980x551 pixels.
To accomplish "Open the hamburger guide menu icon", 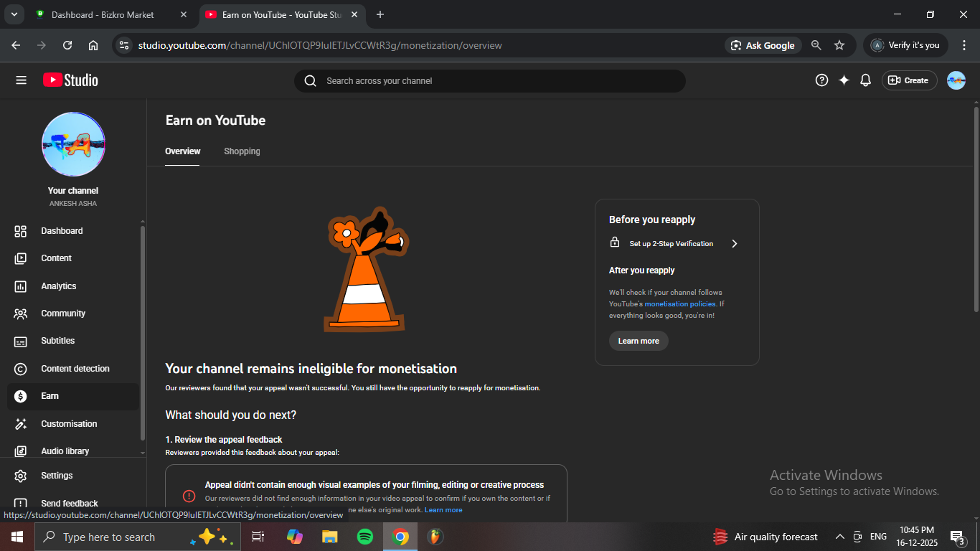I will 21,80.
